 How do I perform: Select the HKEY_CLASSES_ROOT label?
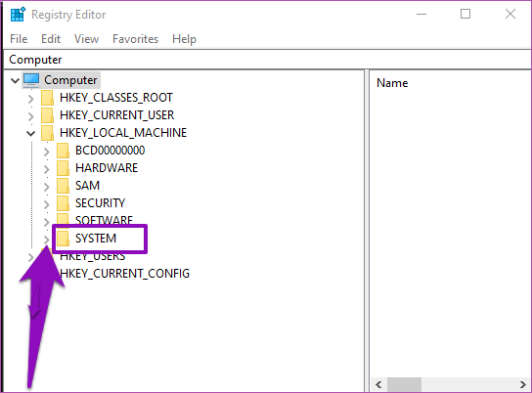(x=116, y=98)
